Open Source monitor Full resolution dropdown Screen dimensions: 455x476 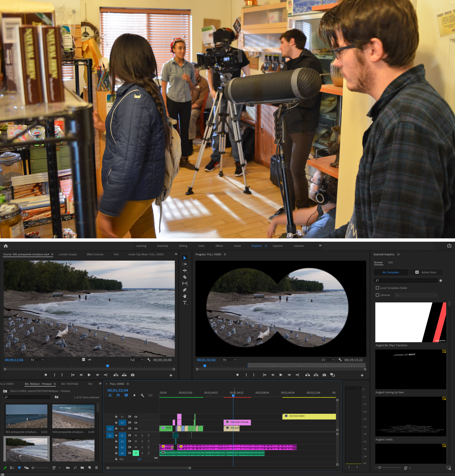pyautogui.click(x=137, y=360)
